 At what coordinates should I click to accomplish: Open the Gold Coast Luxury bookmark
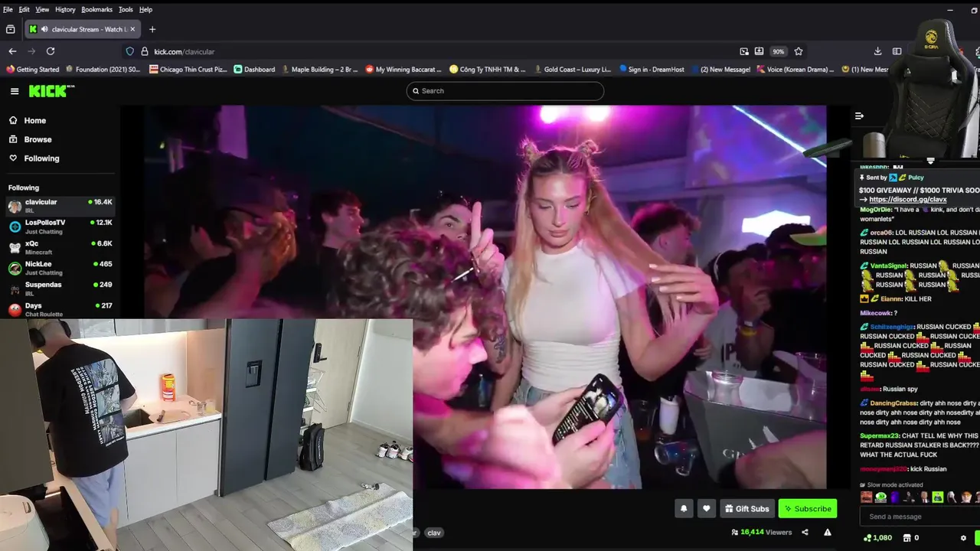tap(572, 70)
